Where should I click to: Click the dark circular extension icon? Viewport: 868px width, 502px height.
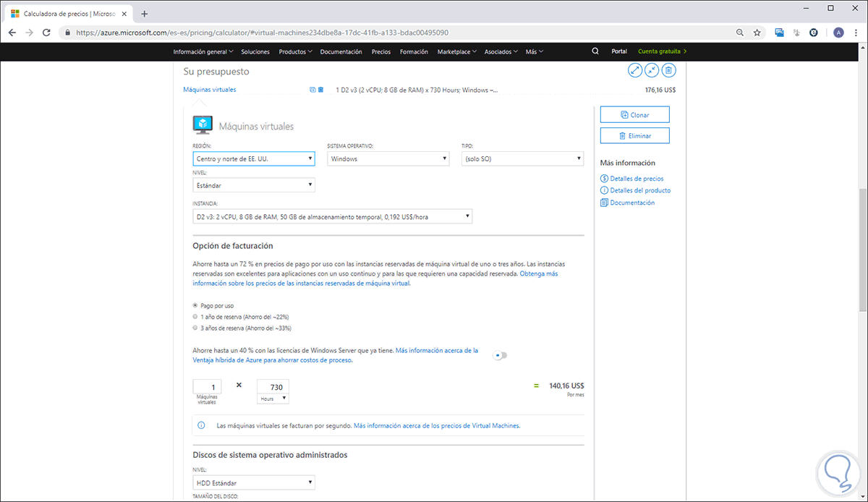tap(814, 33)
